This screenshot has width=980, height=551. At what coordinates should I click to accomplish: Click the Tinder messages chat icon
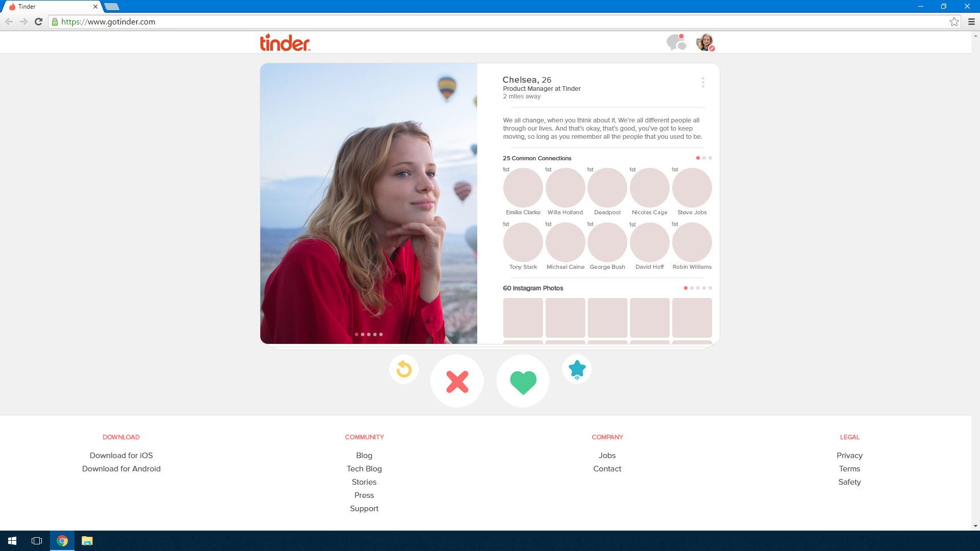tap(676, 42)
